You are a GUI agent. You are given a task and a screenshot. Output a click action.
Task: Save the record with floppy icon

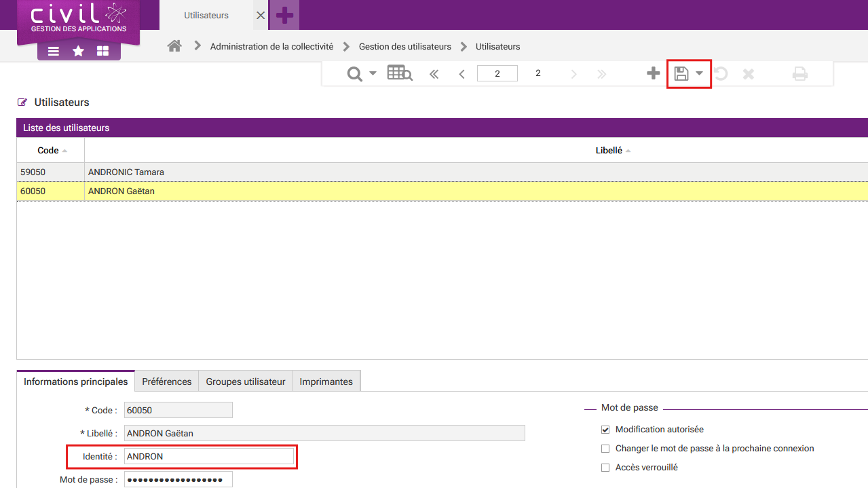(681, 73)
